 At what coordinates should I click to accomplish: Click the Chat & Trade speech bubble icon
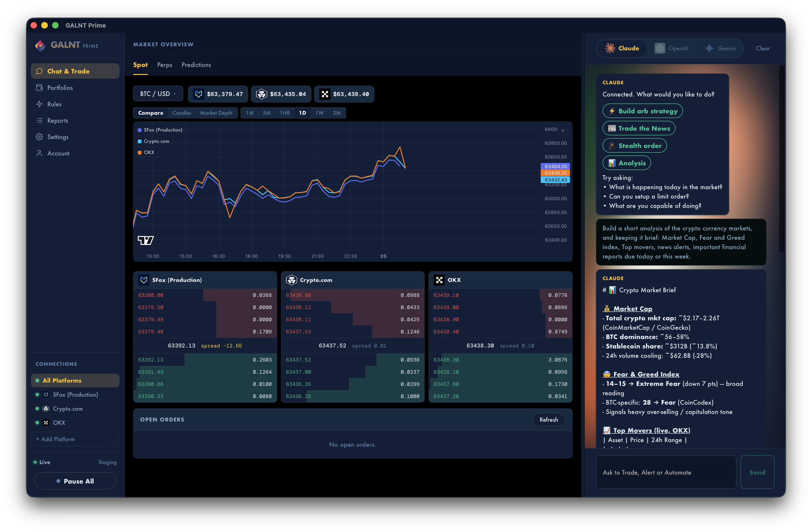click(x=40, y=71)
